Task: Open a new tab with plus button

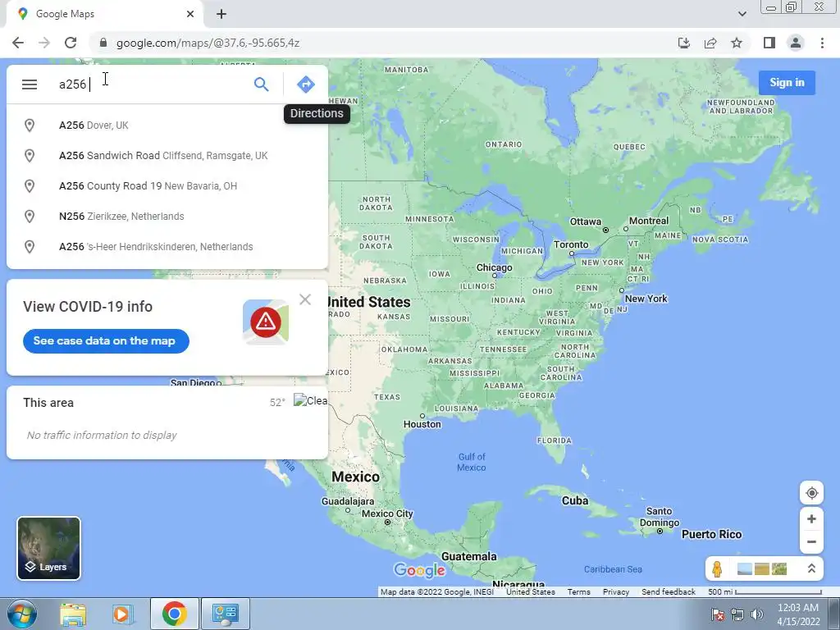Action: pyautogui.click(x=221, y=14)
